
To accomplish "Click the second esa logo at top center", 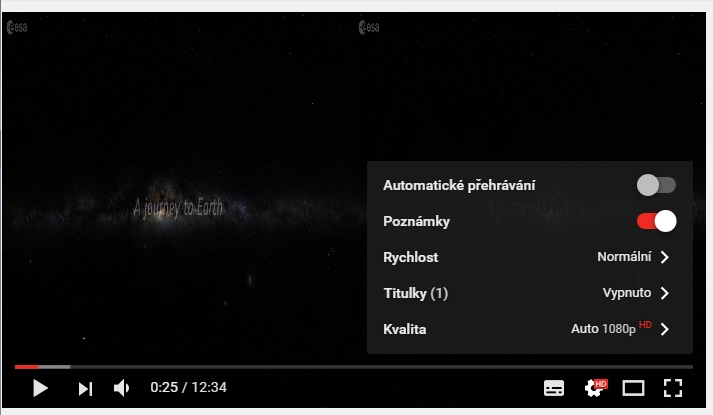I will pyautogui.click(x=369, y=27).
